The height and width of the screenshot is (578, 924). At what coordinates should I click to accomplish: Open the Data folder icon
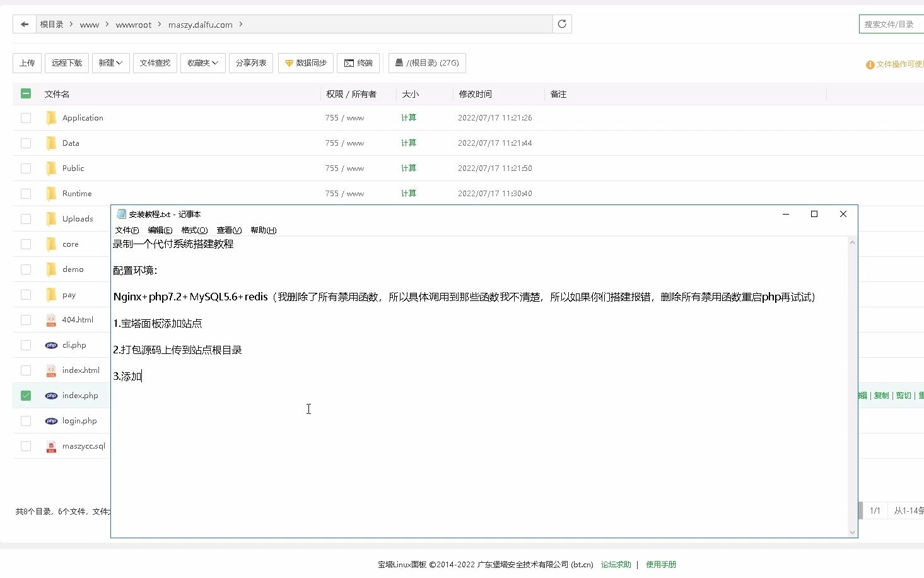click(51, 143)
